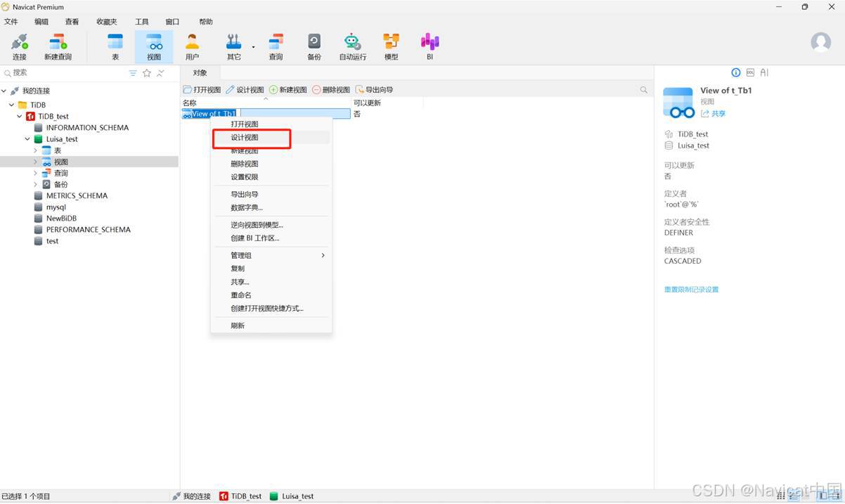This screenshot has height=504, width=845.
Task: Open the 工具 menu
Action: pos(142,22)
